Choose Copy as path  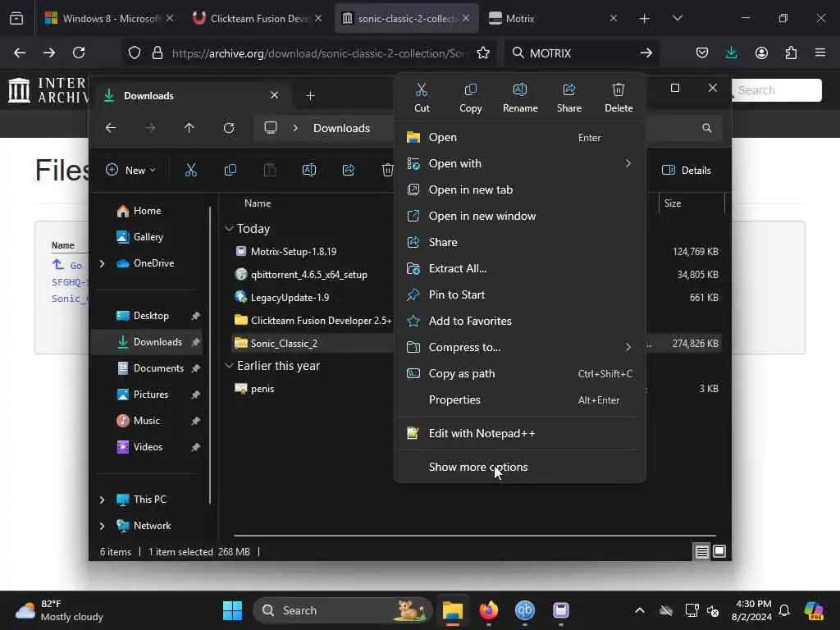click(519, 373)
